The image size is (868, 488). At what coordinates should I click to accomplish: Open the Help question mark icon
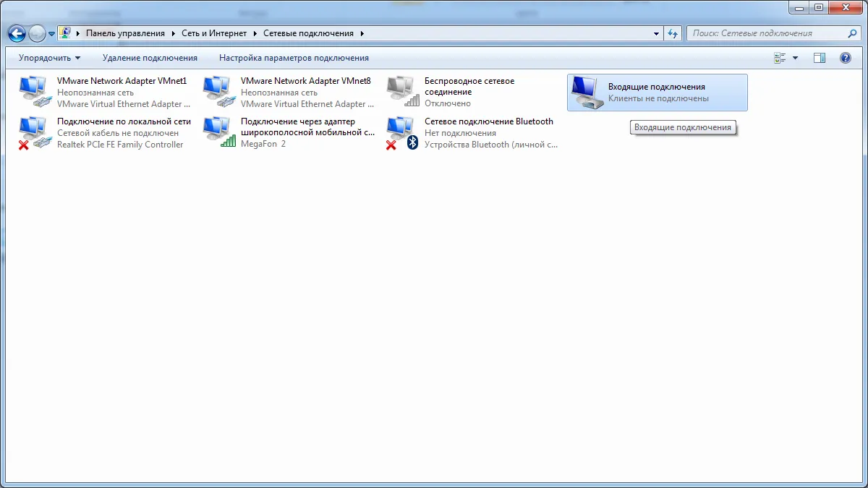point(845,58)
